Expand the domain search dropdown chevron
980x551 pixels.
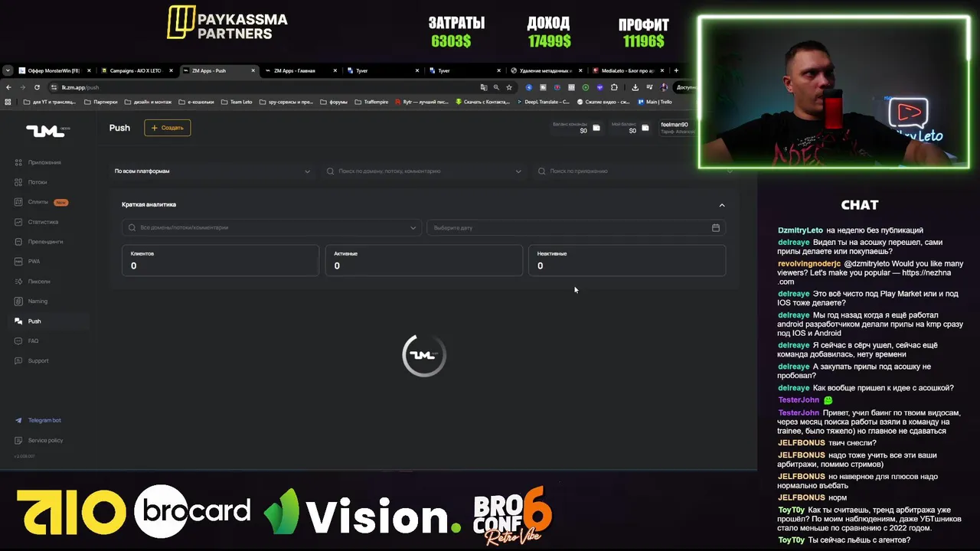coord(518,171)
